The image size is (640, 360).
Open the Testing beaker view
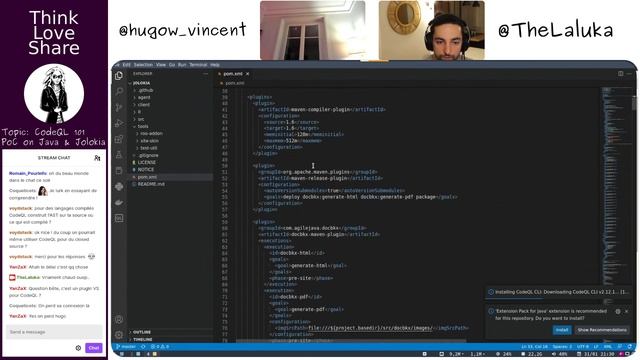click(x=119, y=155)
